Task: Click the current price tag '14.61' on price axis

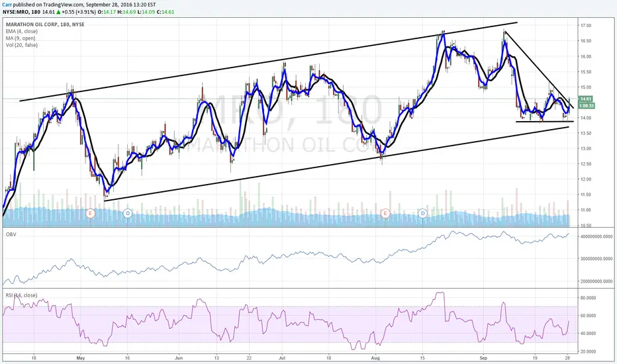Action: [586, 99]
